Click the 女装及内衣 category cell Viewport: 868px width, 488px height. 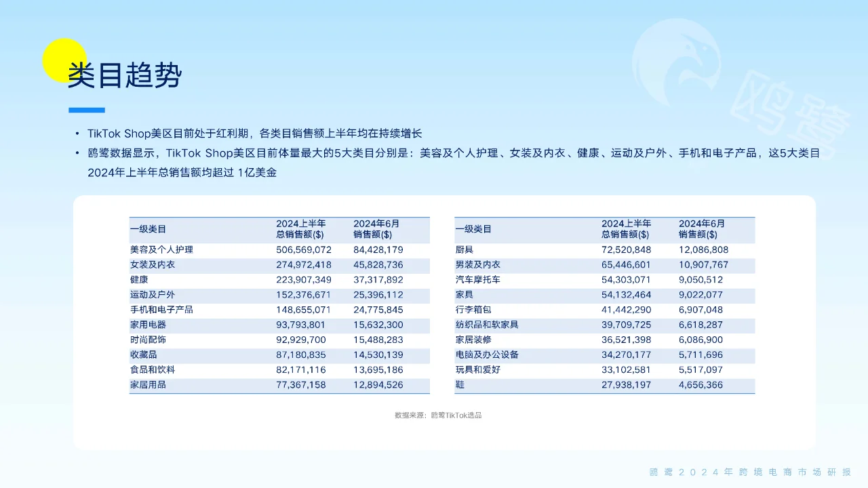click(153, 265)
